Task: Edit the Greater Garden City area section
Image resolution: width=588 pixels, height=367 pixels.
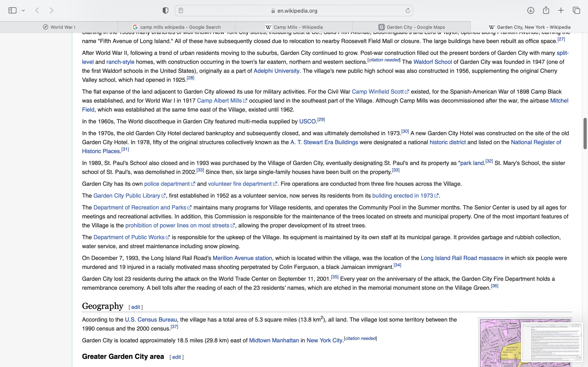Action: click(176, 357)
